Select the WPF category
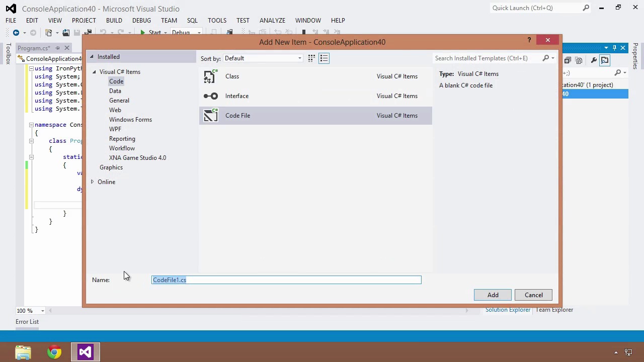 coord(115,129)
